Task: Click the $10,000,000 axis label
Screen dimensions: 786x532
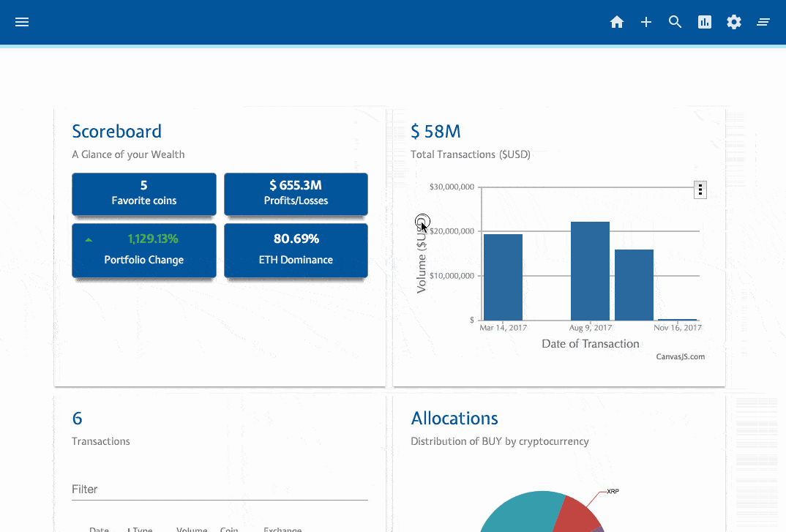Action: [x=452, y=276]
